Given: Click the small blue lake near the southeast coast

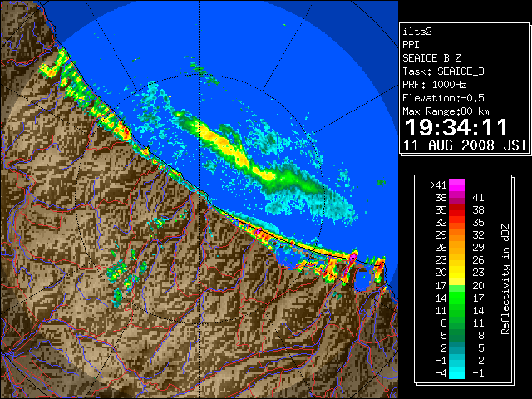Looking at the screenshot, I should 362,280.
